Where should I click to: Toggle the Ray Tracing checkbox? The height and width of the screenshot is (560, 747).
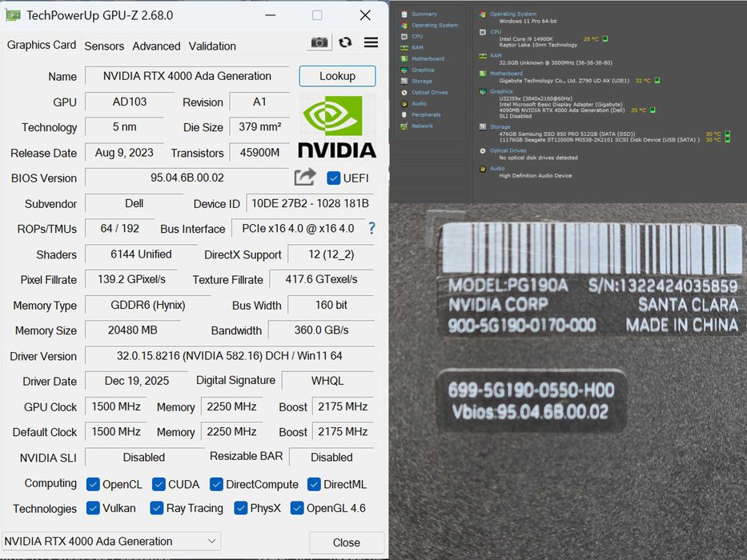coord(157,508)
